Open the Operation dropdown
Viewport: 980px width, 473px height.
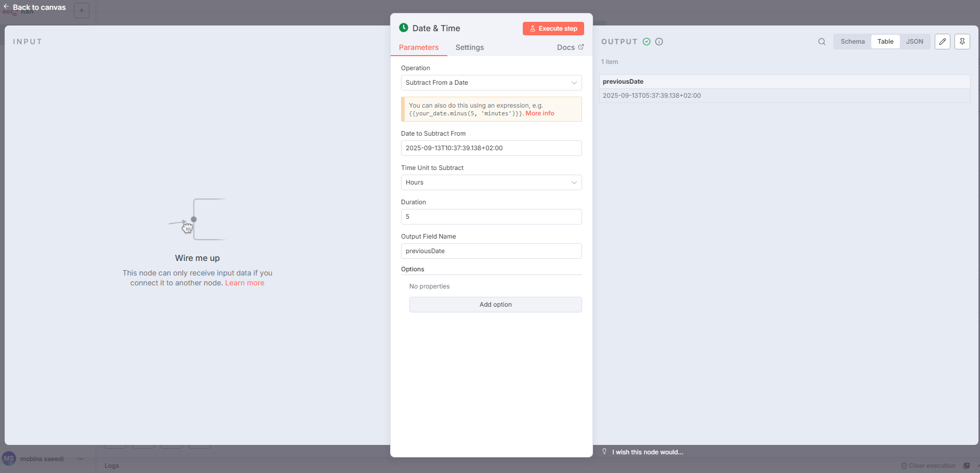[x=491, y=83]
